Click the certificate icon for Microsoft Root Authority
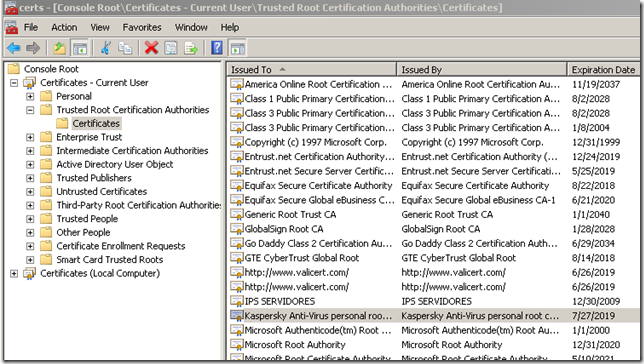The height and width of the screenshot is (364, 644). pos(237,344)
